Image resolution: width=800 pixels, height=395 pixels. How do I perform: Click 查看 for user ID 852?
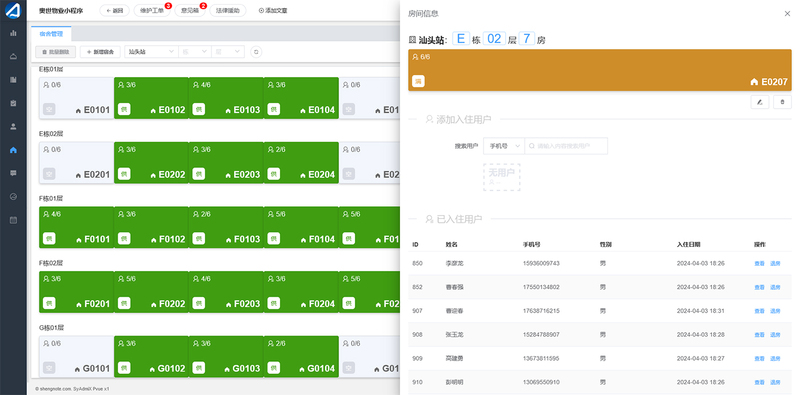point(760,287)
